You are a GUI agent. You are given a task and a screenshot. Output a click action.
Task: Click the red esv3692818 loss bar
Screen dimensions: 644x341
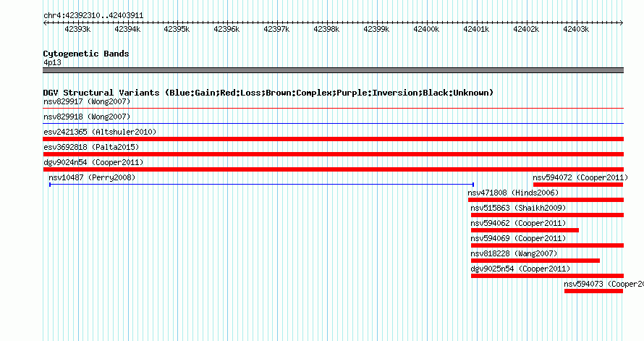[x=333, y=154]
